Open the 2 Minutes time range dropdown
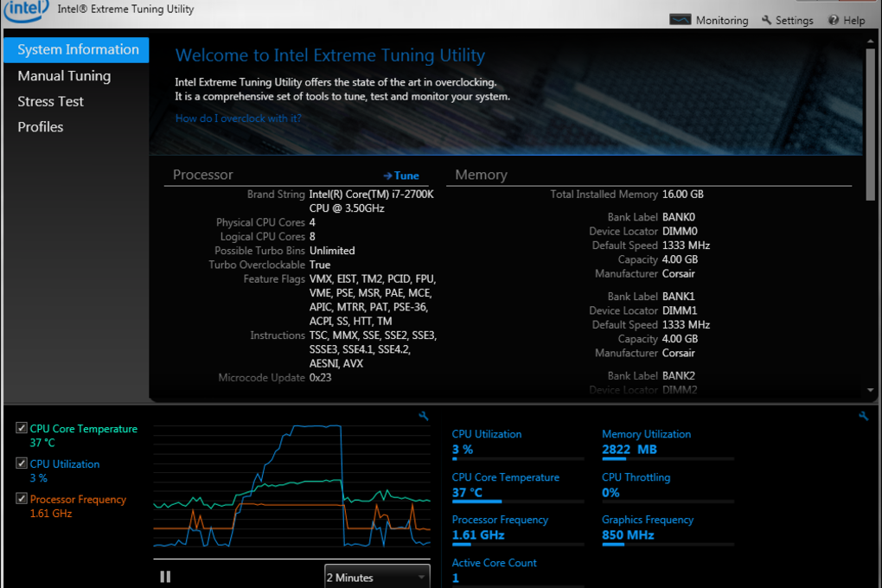 377,578
